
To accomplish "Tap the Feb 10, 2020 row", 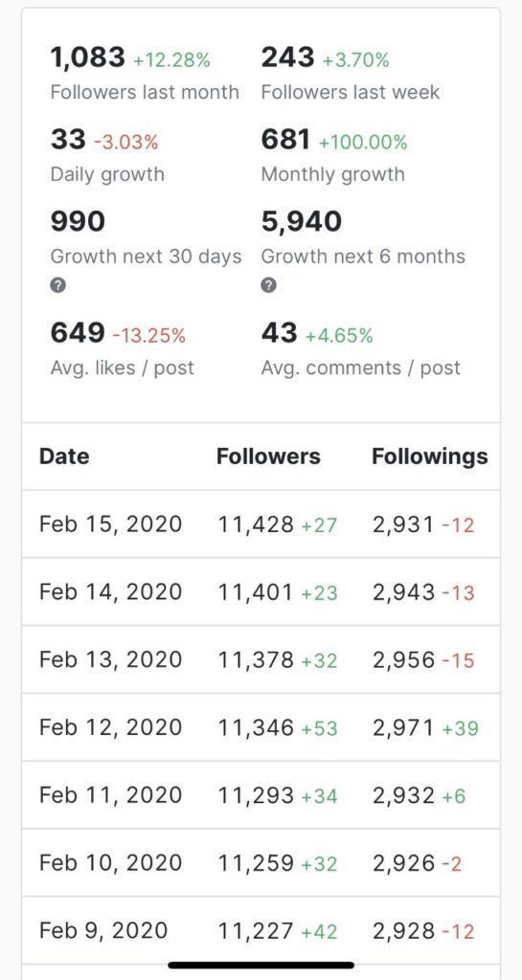I will click(261, 862).
